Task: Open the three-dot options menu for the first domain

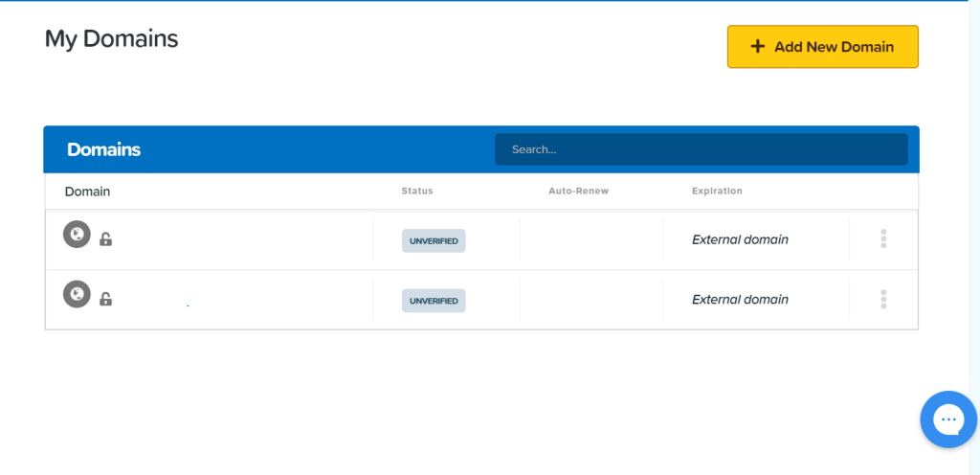Action: [882, 239]
